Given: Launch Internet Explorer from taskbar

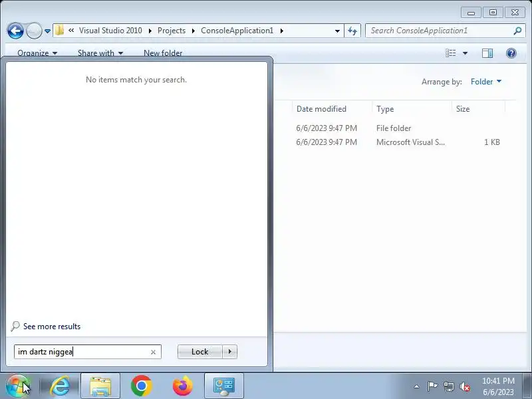Looking at the screenshot, I should coord(60,386).
